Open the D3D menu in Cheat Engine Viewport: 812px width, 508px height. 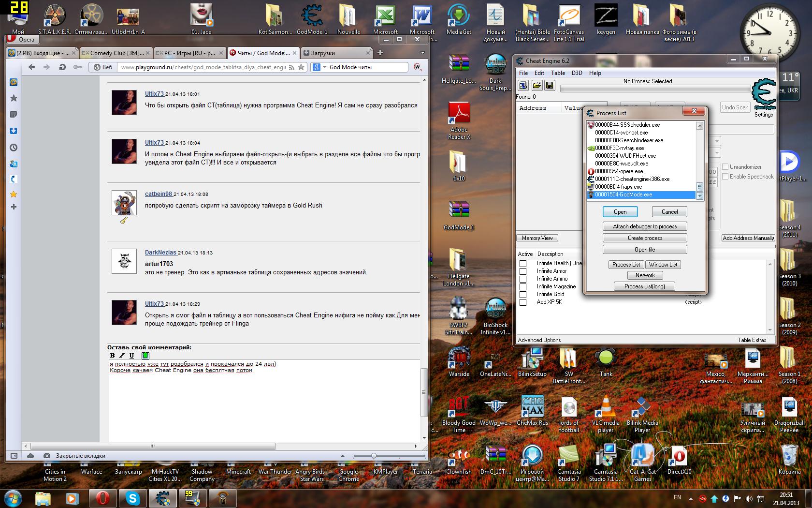(577, 73)
